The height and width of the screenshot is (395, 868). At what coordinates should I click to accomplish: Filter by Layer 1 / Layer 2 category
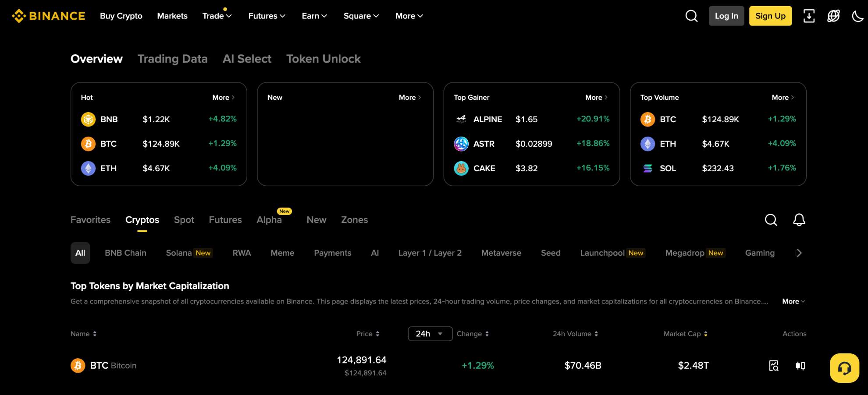[x=430, y=253]
